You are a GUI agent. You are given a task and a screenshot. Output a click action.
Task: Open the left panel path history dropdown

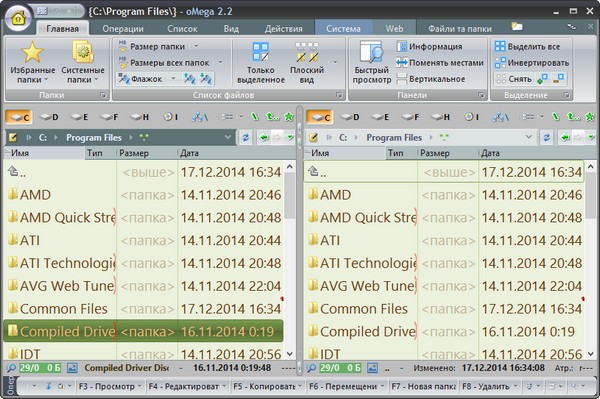[228, 137]
